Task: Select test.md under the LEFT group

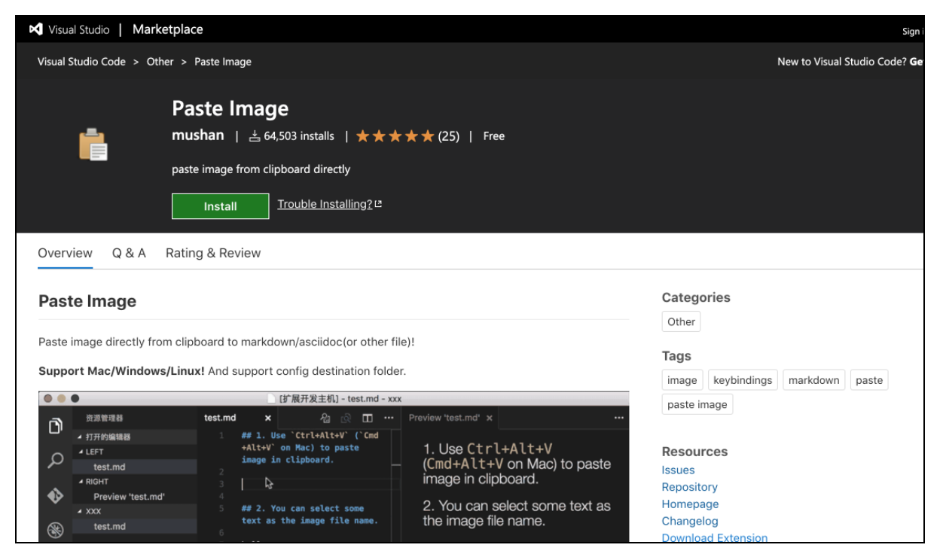Action: pyautogui.click(x=134, y=467)
